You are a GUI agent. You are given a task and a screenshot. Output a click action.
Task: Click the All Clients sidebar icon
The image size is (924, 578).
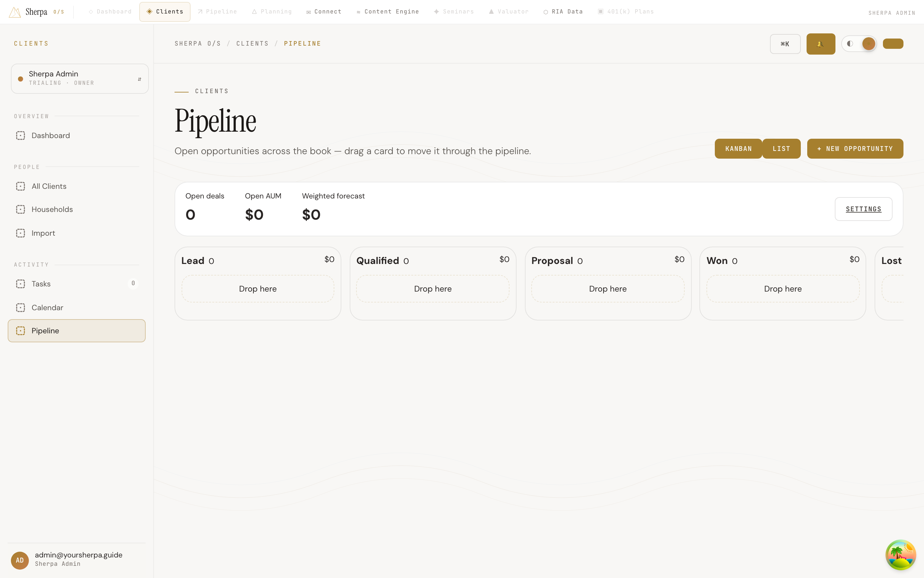21,186
